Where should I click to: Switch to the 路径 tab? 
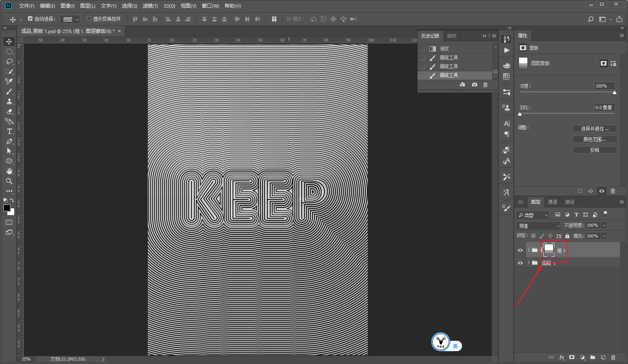point(570,202)
